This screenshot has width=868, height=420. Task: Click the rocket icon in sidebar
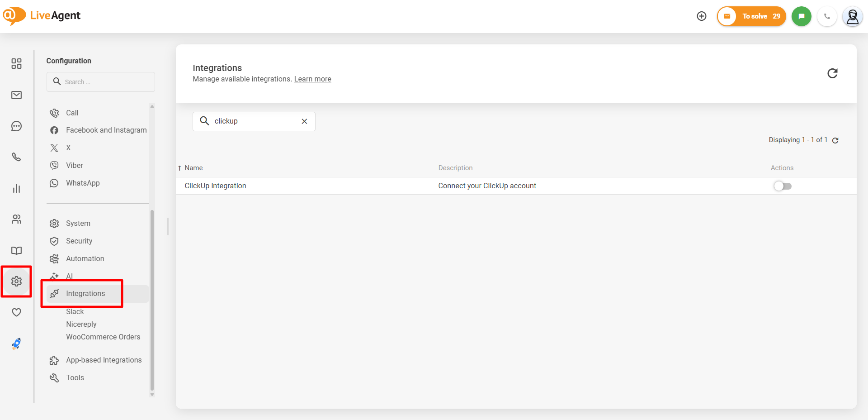pos(16,344)
